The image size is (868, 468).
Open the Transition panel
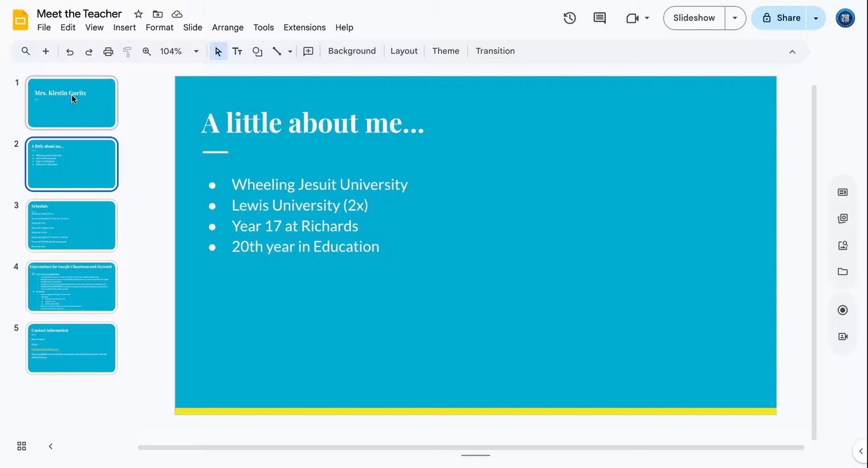click(495, 51)
